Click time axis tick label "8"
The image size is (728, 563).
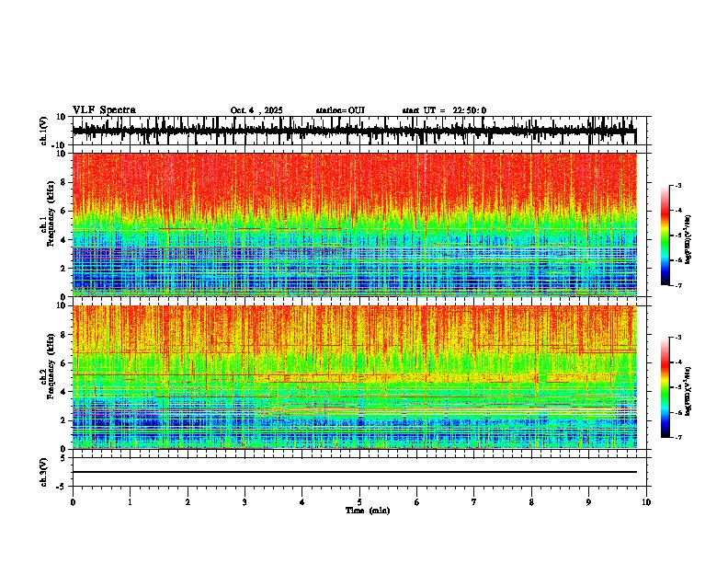(x=531, y=502)
